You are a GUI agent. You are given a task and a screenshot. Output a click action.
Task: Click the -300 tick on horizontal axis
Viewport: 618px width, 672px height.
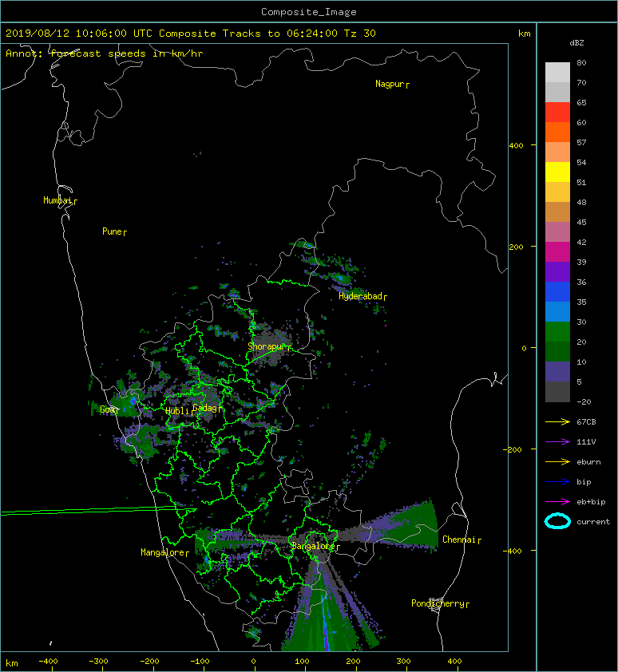(x=99, y=662)
